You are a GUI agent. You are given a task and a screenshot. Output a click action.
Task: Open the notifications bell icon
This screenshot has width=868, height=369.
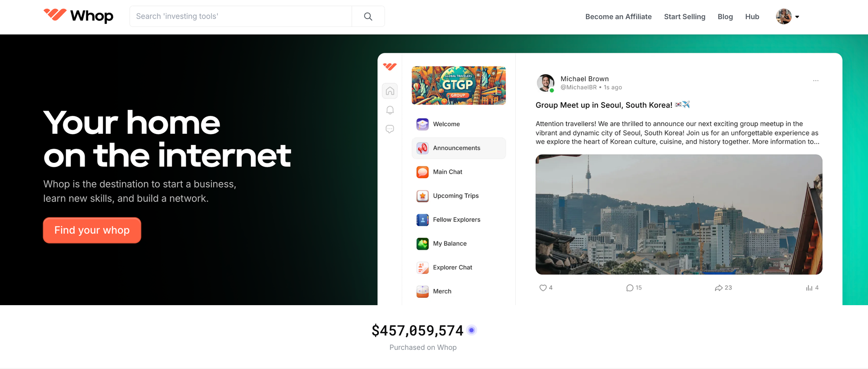(390, 110)
